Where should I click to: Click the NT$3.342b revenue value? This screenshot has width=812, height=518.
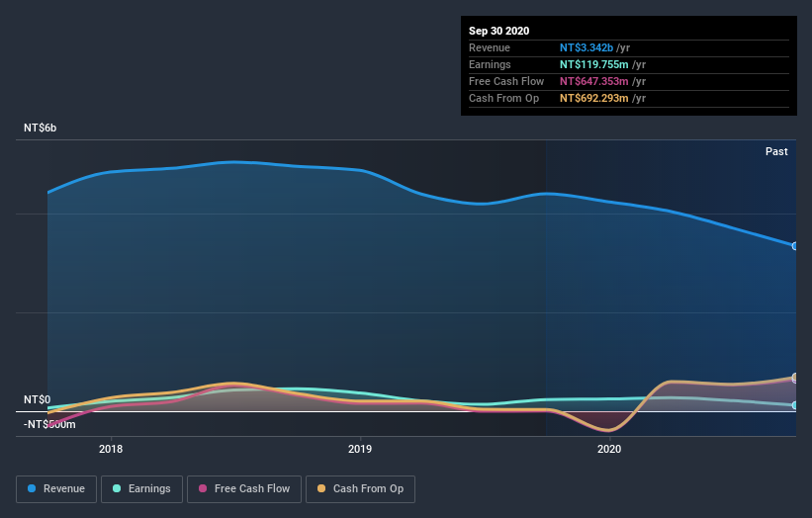586,47
